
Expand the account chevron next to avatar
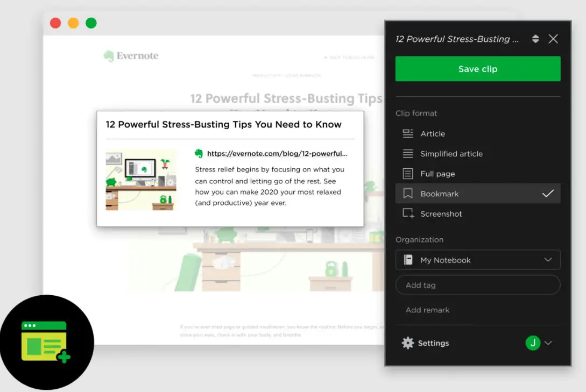pyautogui.click(x=548, y=343)
